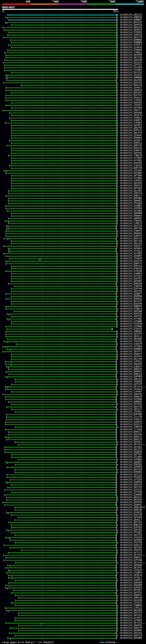Open UniRef100_Q8RW36 entry
Image resolution: width=146 pixels, height=644 pixels.
click(x=131, y=402)
